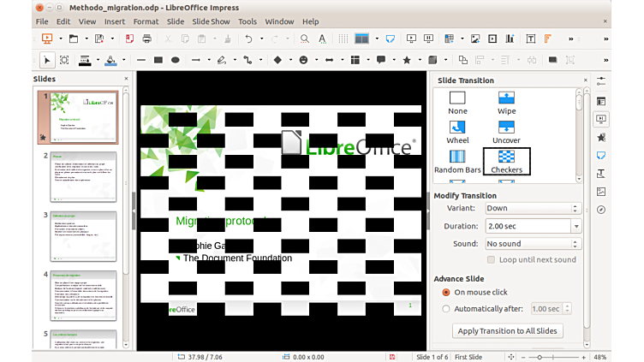
Task: Expand the Sound dropdown list
Action: (533, 244)
